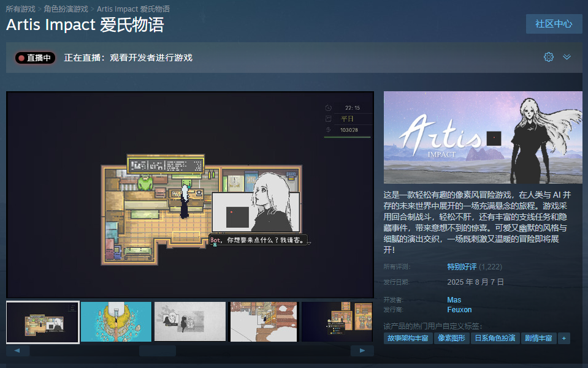The height and width of the screenshot is (368, 588).
Task: Click the release date 2025 年 8 月 7 日
Action: pyautogui.click(x=476, y=282)
